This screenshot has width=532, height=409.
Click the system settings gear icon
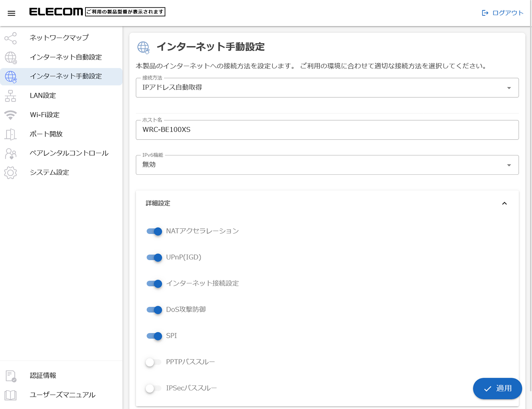coord(11,173)
